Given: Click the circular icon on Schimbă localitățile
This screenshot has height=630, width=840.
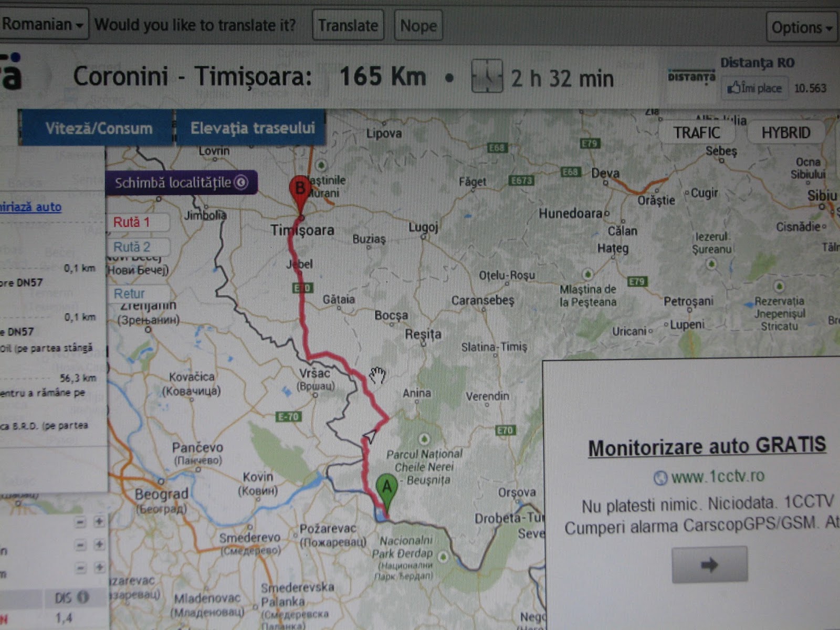Looking at the screenshot, I should coord(240,183).
